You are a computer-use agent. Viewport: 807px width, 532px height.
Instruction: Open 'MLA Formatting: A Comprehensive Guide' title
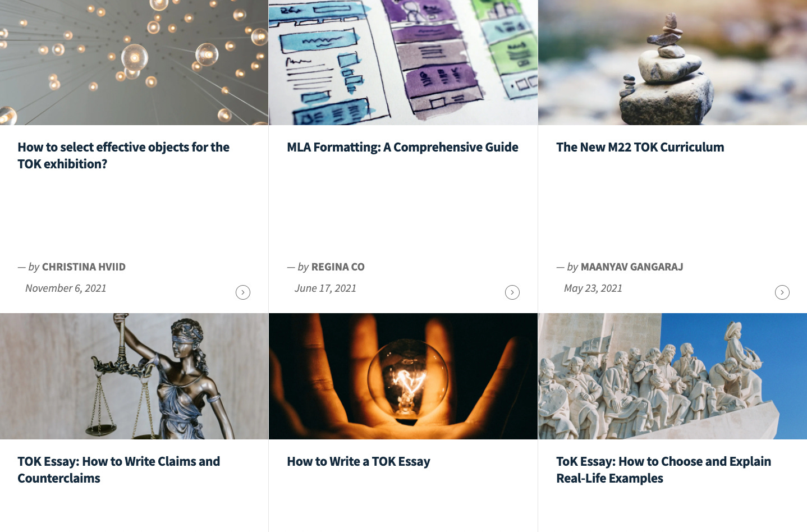(402, 147)
